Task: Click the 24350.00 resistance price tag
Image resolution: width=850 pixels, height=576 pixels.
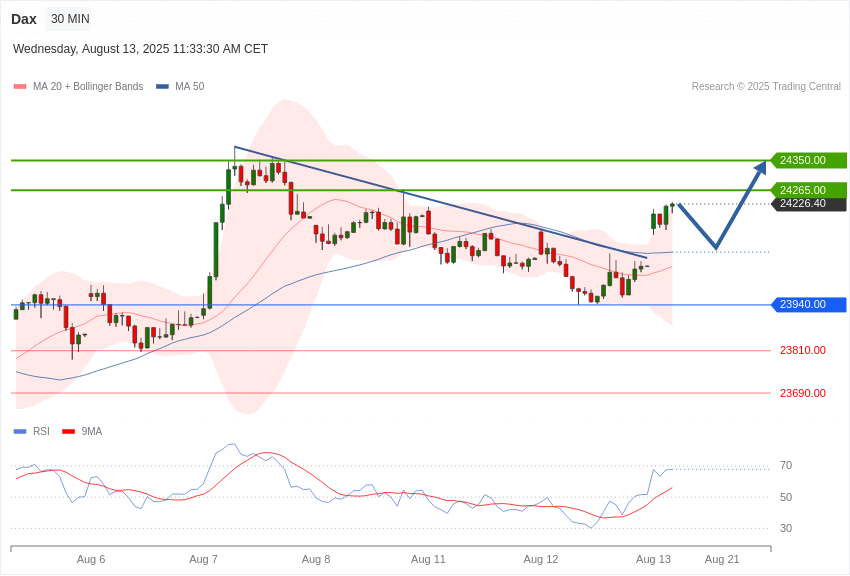Action: (x=808, y=160)
